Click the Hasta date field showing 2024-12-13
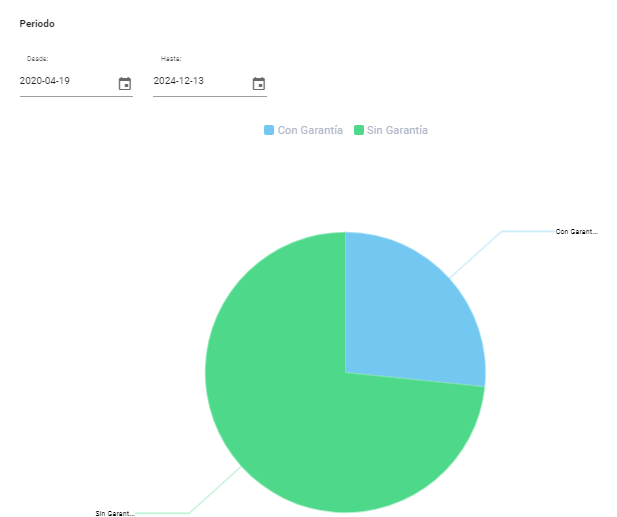 click(195, 81)
